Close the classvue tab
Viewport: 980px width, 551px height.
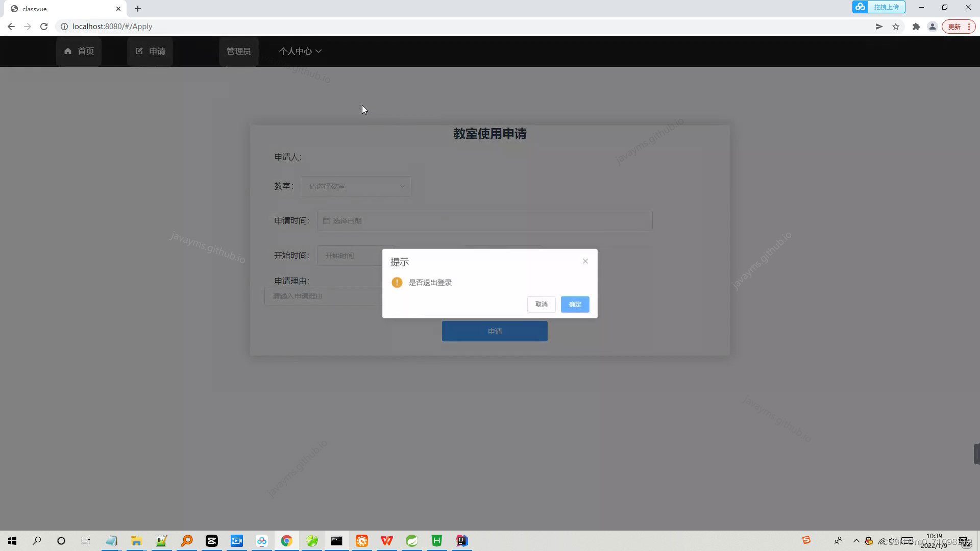118,9
